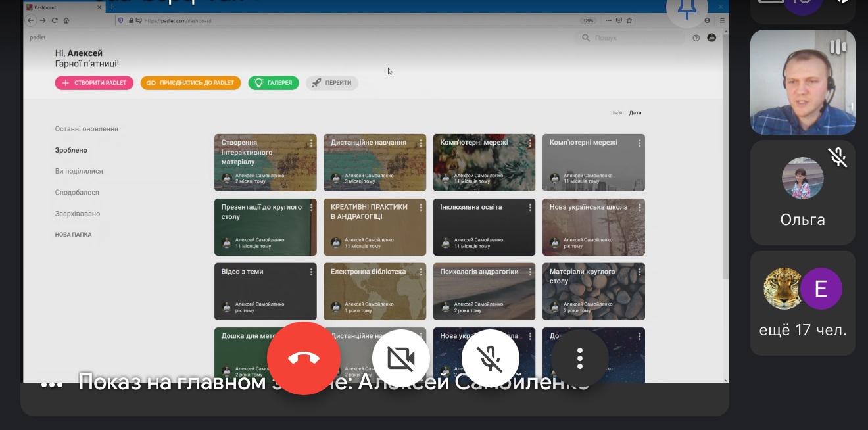Open the ГАЛЕРЕЯ button
This screenshot has height=430, width=868.
(274, 83)
